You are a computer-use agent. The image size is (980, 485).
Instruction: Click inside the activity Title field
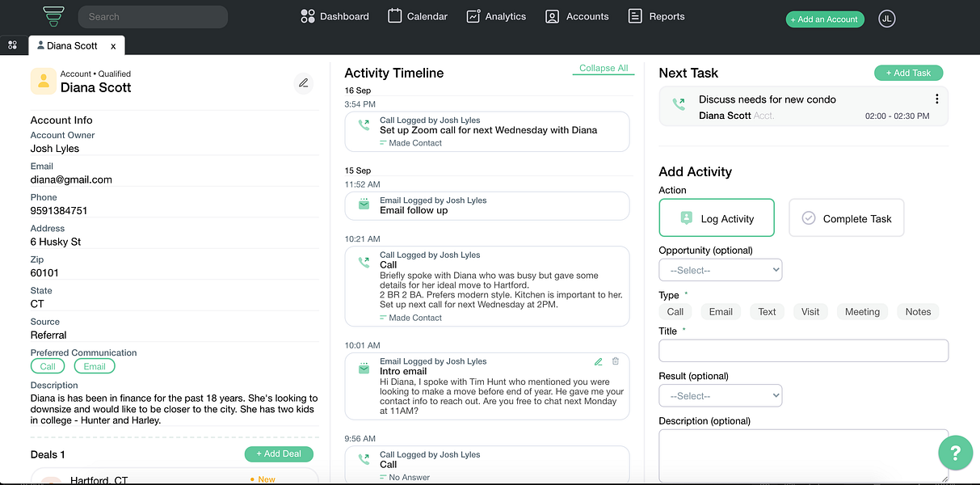803,350
